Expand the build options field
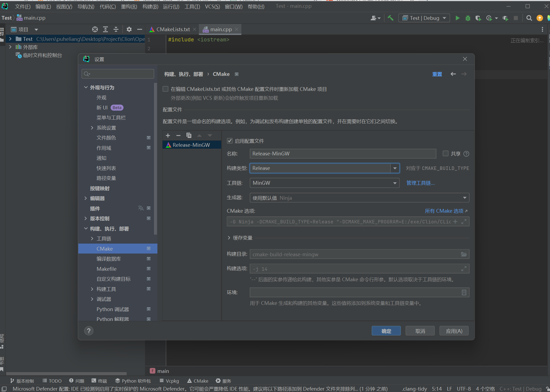The image size is (550, 392). coord(464,269)
